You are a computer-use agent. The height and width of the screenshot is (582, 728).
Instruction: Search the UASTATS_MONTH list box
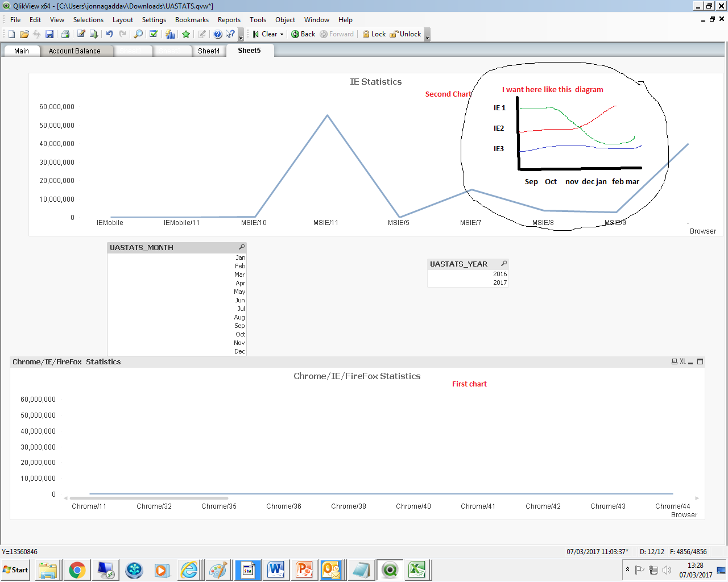[242, 247]
